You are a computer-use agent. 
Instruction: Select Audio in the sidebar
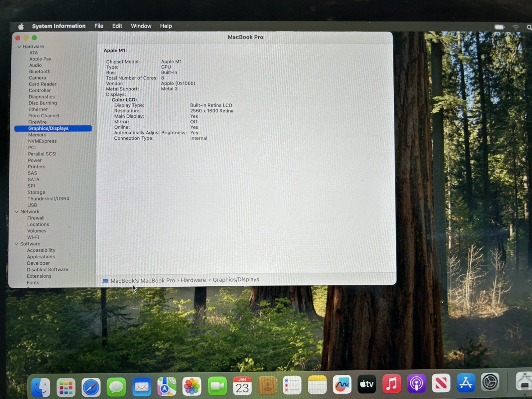click(35, 65)
